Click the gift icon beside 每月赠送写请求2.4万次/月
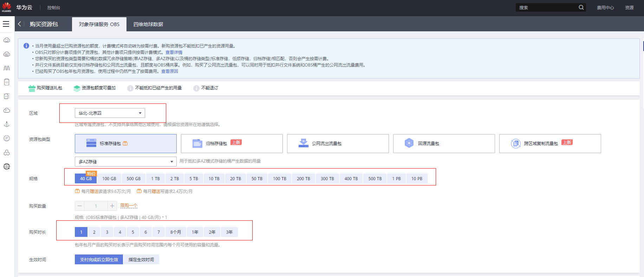Image resolution: width=644 pixels, height=277 pixels. (139, 191)
